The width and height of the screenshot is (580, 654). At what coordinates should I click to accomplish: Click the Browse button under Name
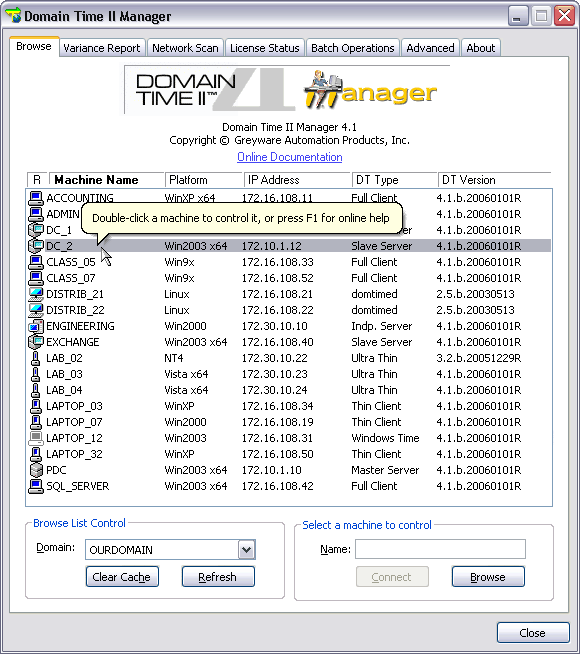488,577
